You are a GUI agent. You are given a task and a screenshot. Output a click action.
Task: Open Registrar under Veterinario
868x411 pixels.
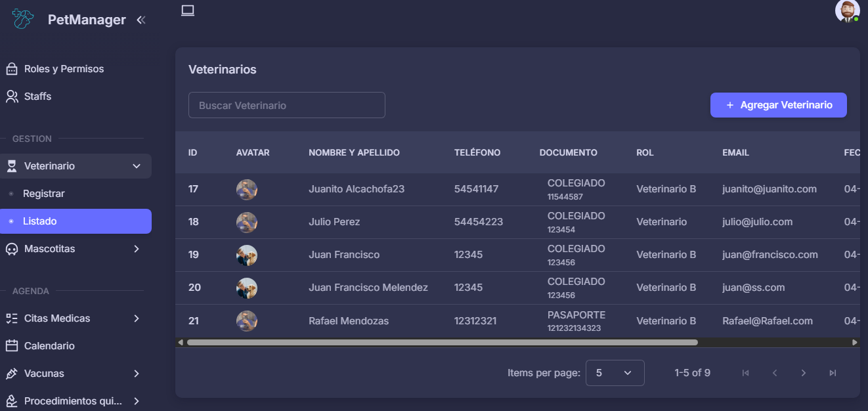click(44, 194)
